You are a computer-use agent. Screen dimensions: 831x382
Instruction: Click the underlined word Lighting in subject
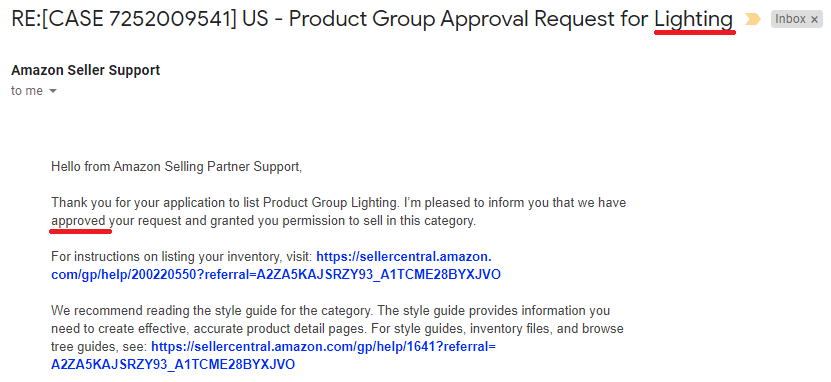(x=694, y=20)
